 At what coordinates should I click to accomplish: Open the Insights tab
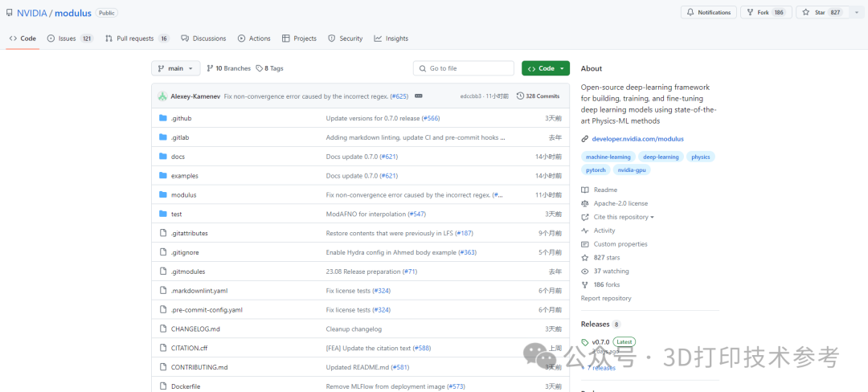(391, 39)
